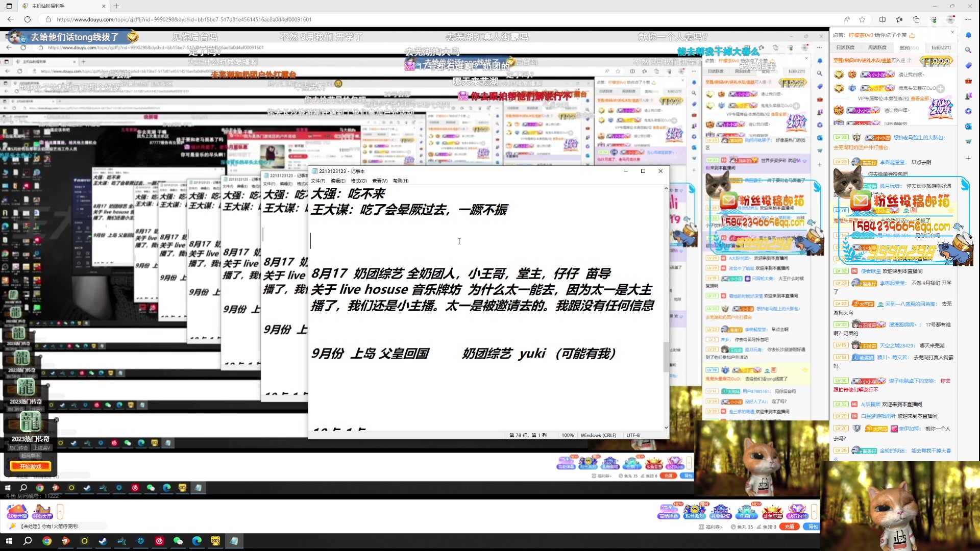Screen dimensions: 980x551
Task: Open the search icon in Edge sidebar
Action: point(968,50)
